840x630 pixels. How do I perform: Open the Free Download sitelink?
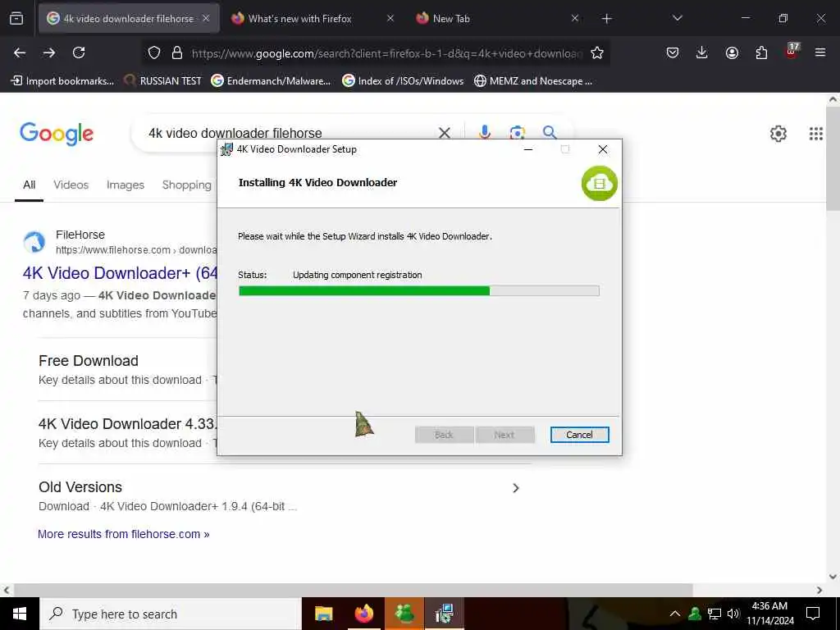89,361
